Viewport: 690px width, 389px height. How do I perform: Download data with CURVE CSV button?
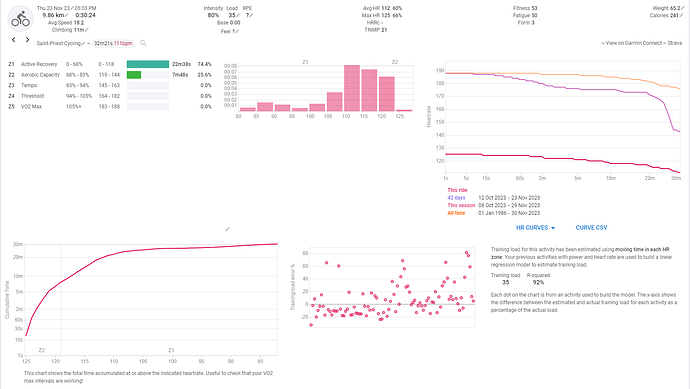click(591, 228)
